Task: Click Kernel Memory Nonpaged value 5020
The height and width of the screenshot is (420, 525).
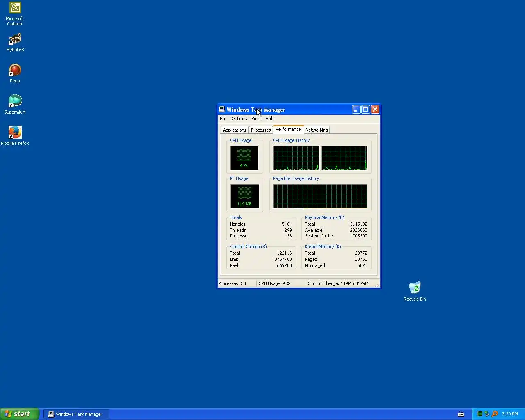Action: click(x=362, y=265)
